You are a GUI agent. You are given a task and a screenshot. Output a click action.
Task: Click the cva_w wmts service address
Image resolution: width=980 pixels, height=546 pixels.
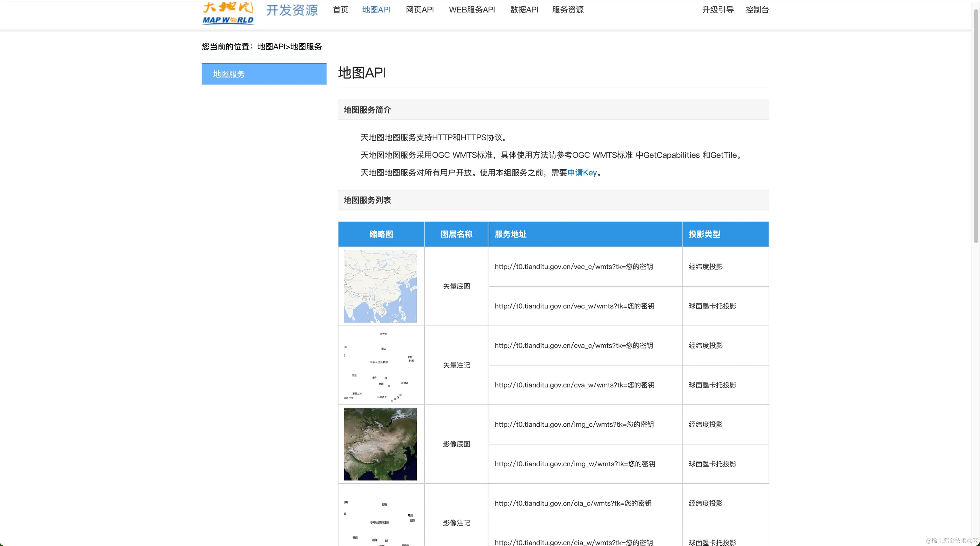(574, 385)
